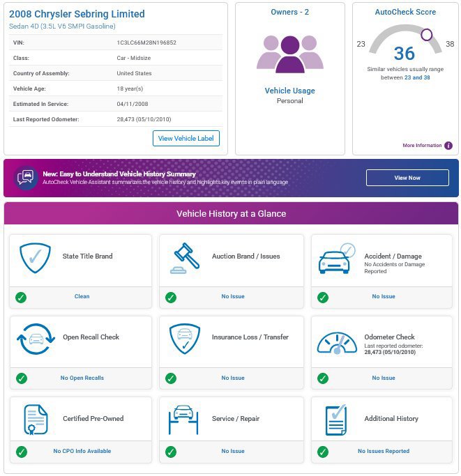Click the No Open Recalls link
This screenshot has height=476, width=461.
(x=82, y=378)
